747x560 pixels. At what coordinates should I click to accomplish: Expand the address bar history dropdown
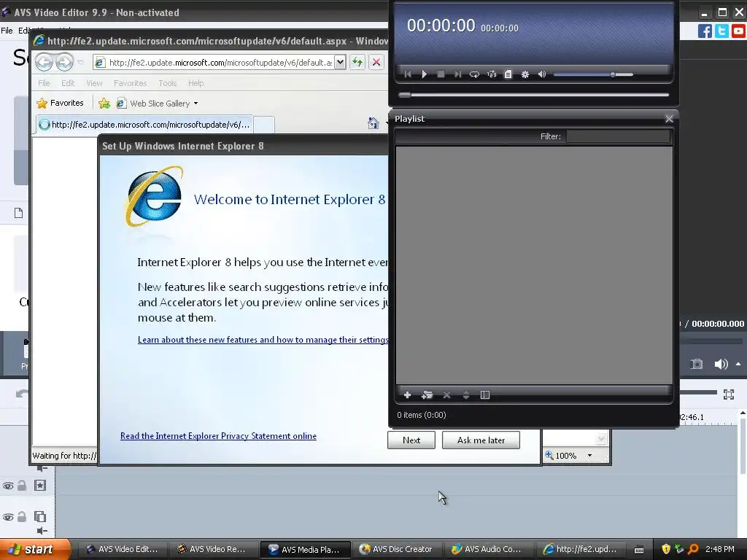(340, 63)
